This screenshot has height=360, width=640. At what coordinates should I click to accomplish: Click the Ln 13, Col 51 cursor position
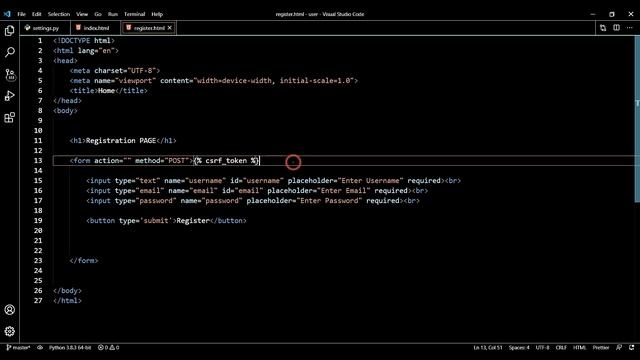click(x=488, y=348)
